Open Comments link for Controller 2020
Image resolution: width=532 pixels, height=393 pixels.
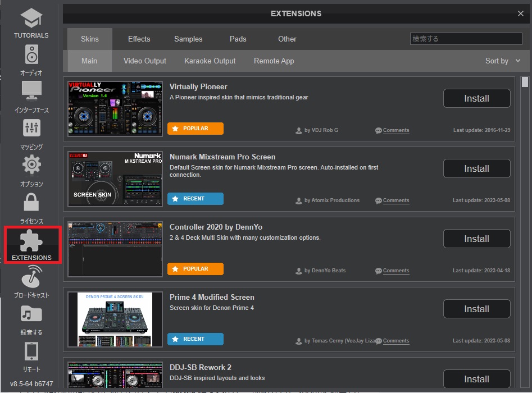pyautogui.click(x=396, y=271)
